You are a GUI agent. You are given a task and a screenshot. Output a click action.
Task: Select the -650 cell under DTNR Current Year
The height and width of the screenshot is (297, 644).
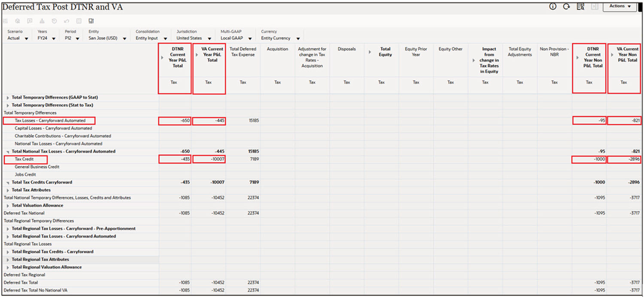pyautogui.click(x=174, y=121)
